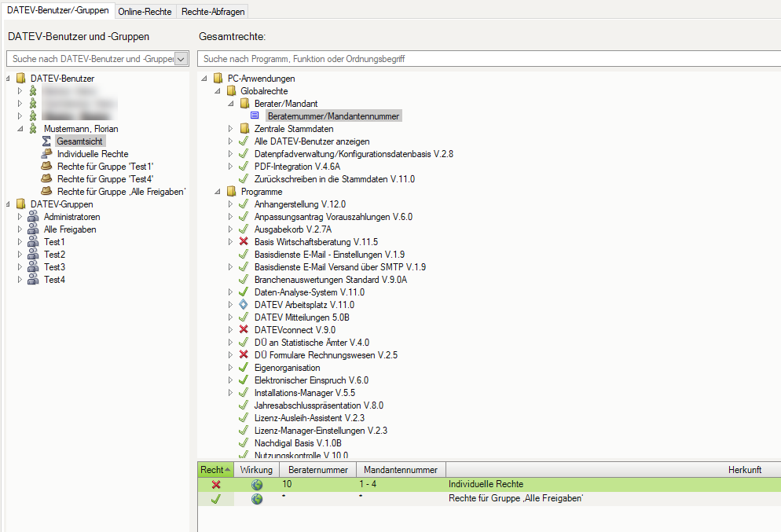
Task: Click the Wirkung column header
Action: pyautogui.click(x=256, y=470)
